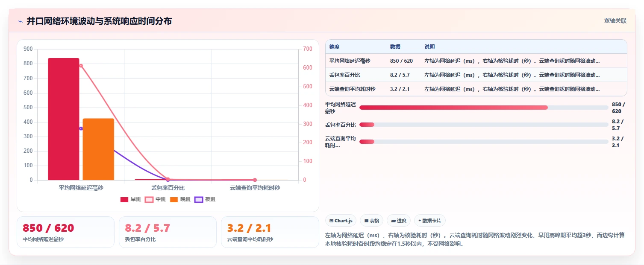Click the pink data point above 云端查询平均耗时秒
This screenshot has height=265, width=644.
[x=255, y=180]
